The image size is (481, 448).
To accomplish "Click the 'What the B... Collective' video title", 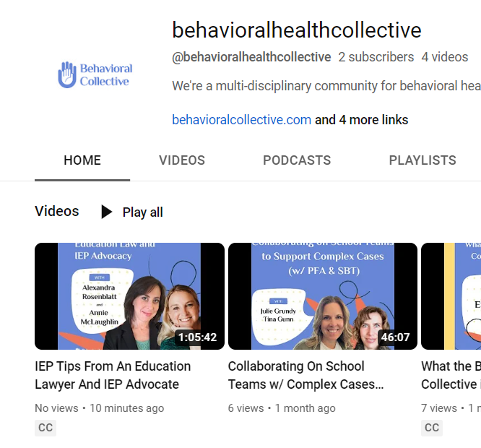I will tap(451, 375).
